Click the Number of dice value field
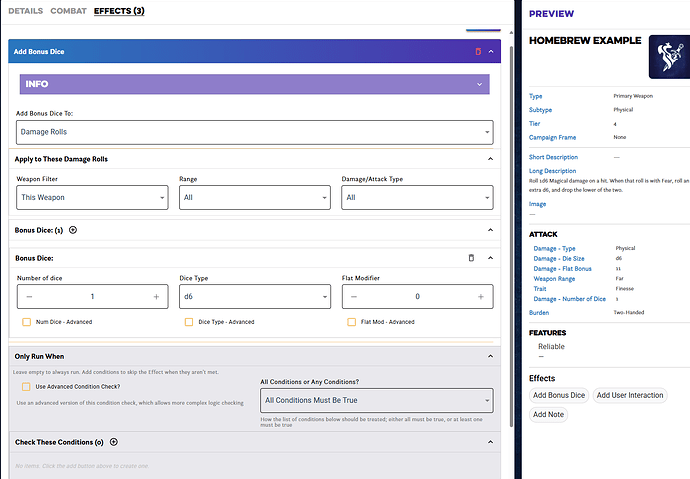The height and width of the screenshot is (479, 690). click(x=92, y=296)
